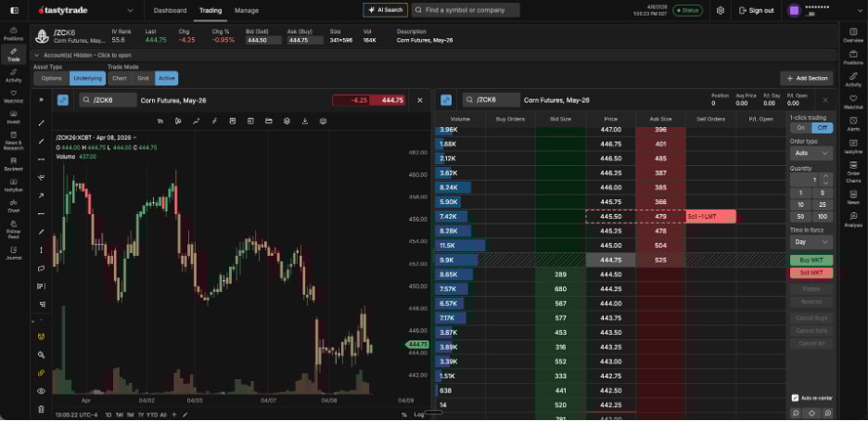Open News in the right sidebar

853,198
